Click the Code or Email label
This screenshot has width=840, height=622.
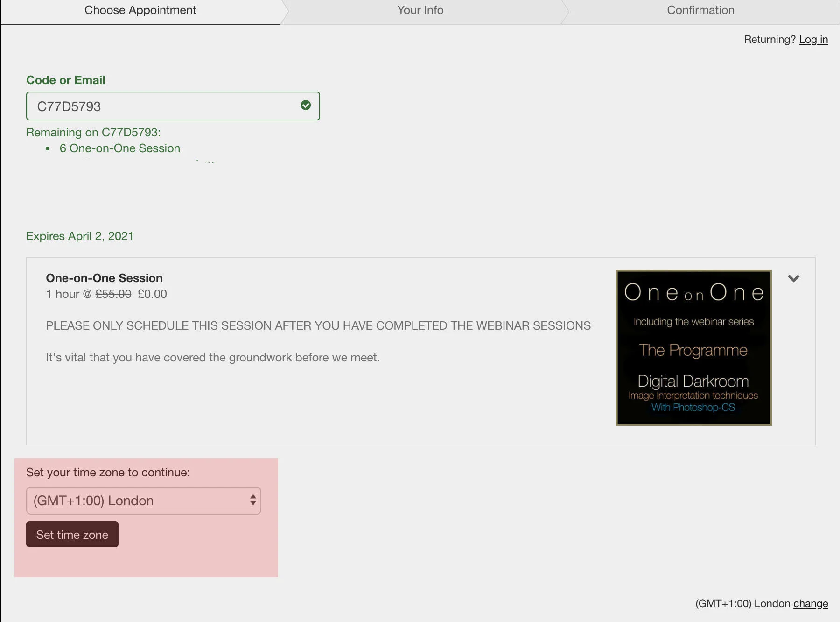point(66,80)
